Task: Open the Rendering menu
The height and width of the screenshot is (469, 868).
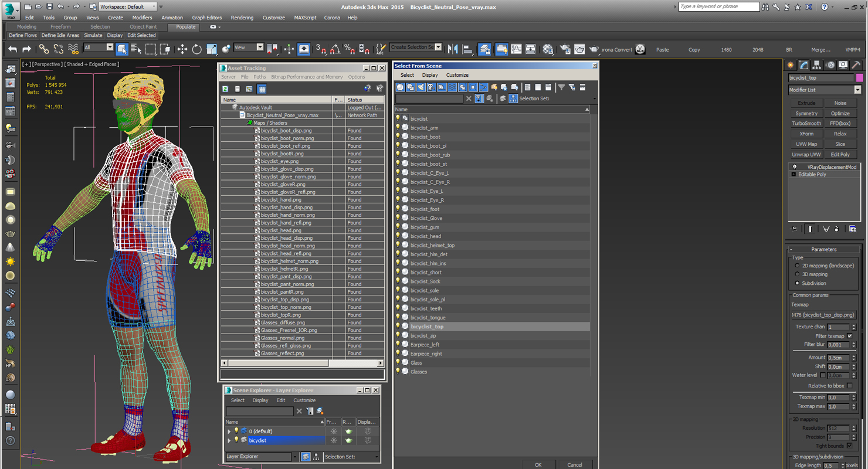Action: pyautogui.click(x=242, y=18)
